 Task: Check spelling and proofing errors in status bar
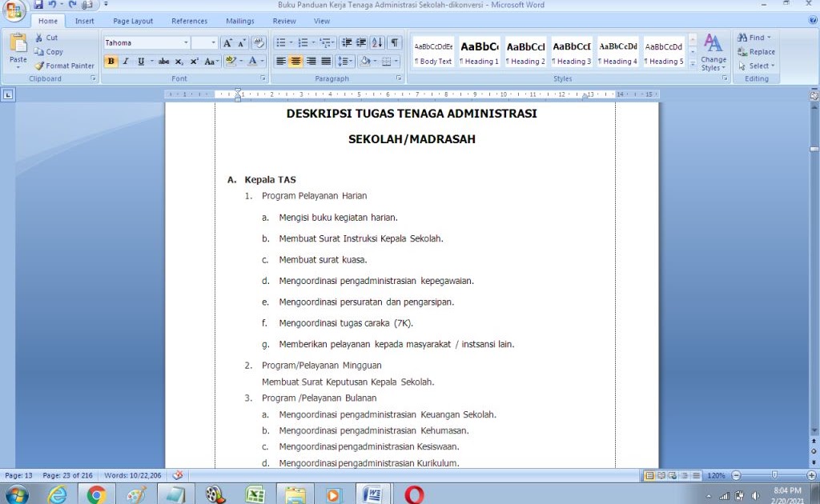click(178, 475)
